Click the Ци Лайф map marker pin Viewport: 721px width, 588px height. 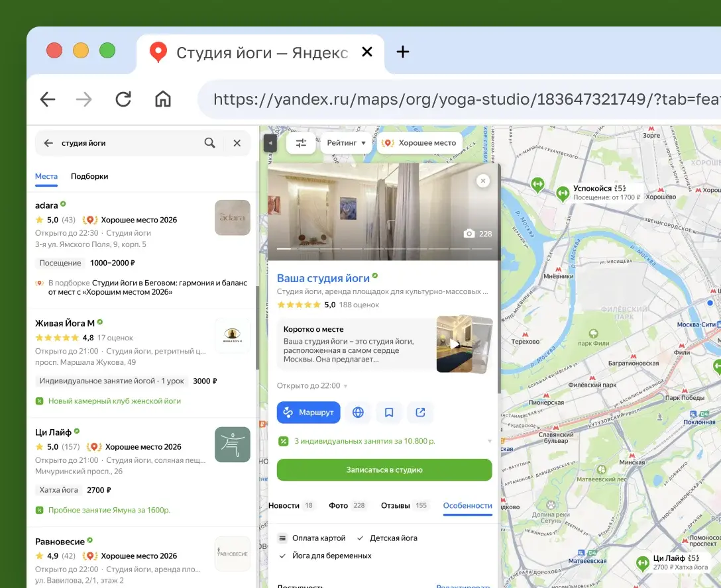pos(642,563)
